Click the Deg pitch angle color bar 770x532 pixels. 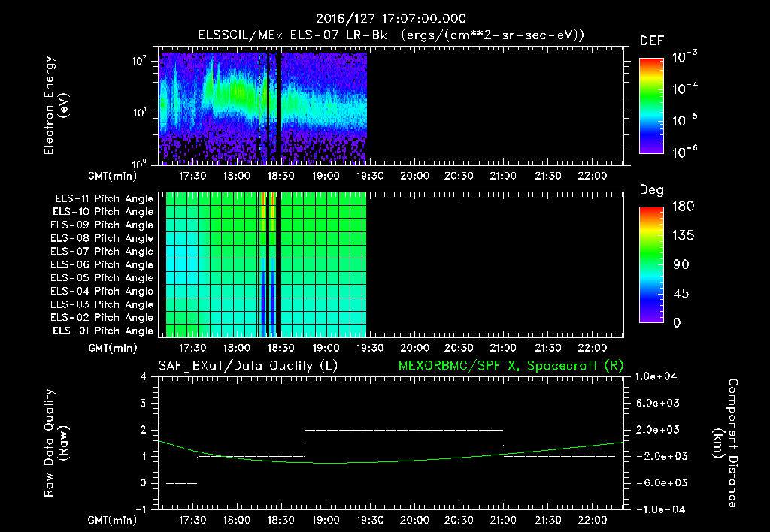[x=651, y=265]
